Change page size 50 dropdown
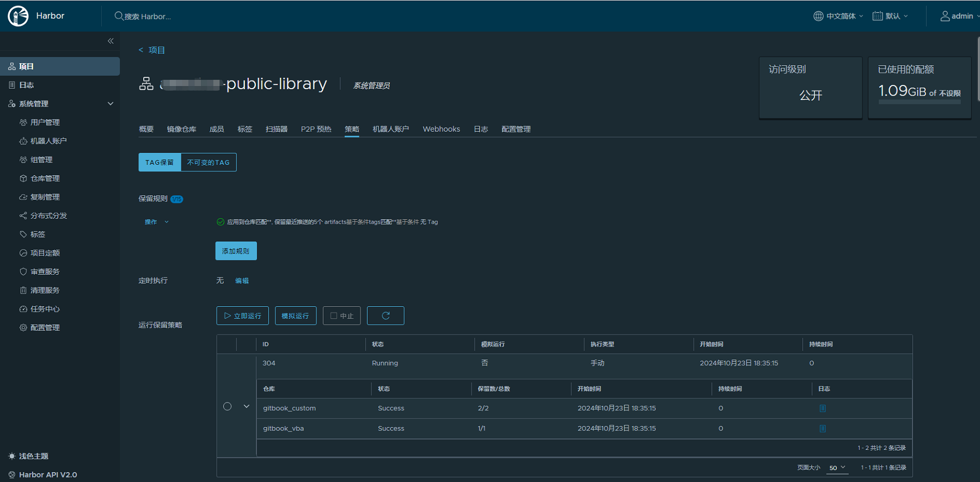 click(837, 468)
